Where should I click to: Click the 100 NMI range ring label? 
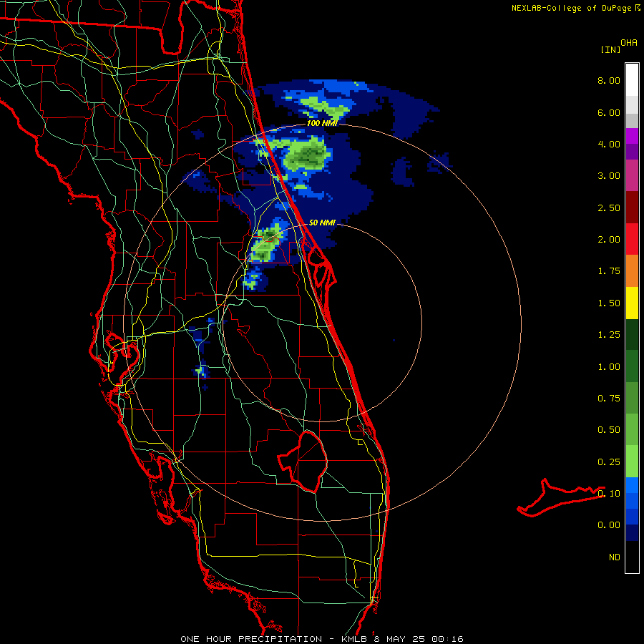tap(321, 123)
